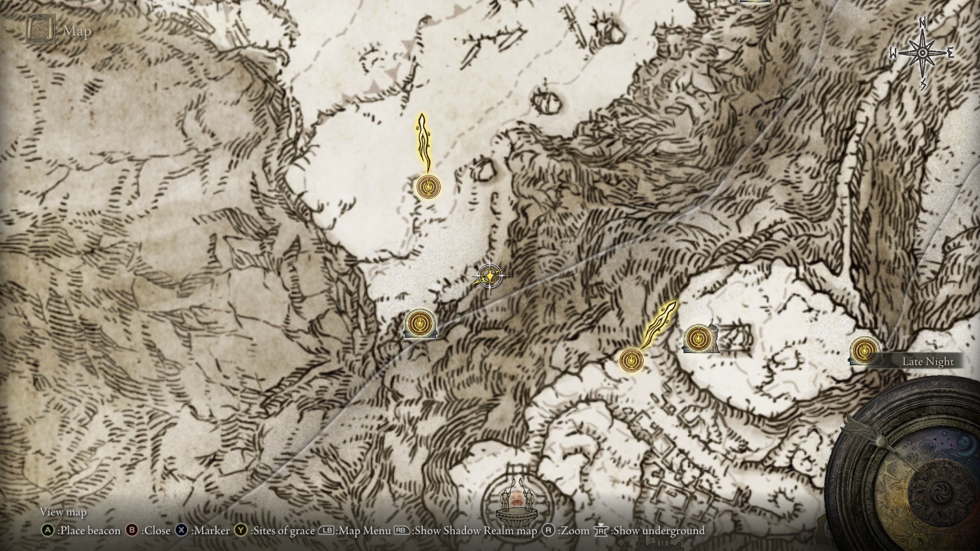The height and width of the screenshot is (551, 980).
Task: Select the site of grace with the diagonal golden beam
Action: point(631,360)
